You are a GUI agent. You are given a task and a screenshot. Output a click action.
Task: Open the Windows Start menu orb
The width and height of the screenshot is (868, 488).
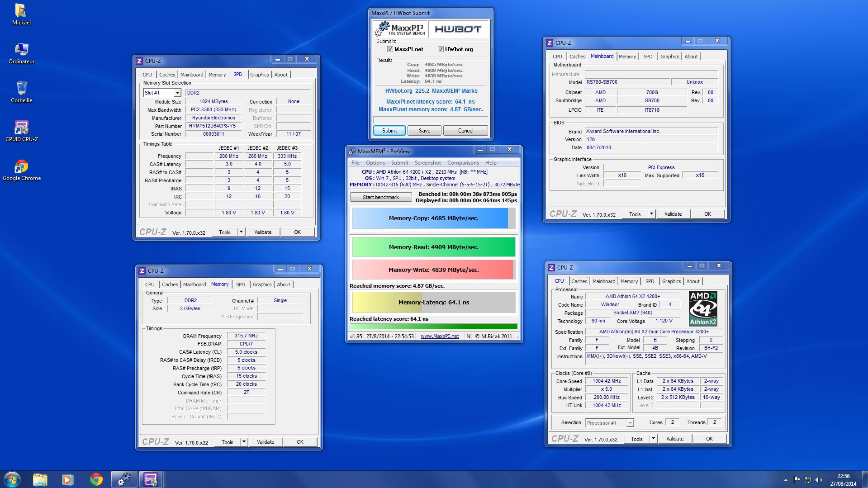click(x=12, y=479)
